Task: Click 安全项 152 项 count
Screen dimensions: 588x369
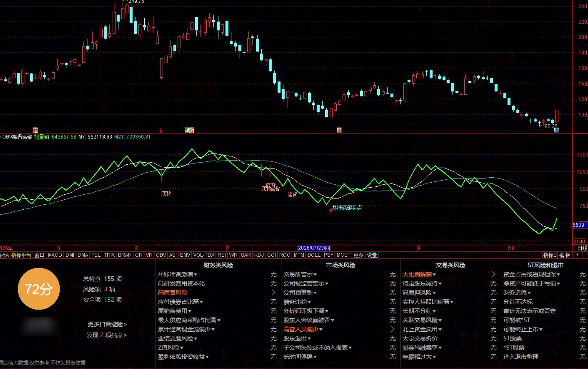Action: 103,300
